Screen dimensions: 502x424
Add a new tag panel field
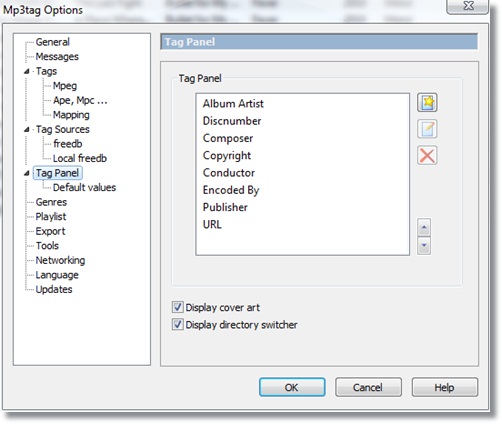point(427,102)
